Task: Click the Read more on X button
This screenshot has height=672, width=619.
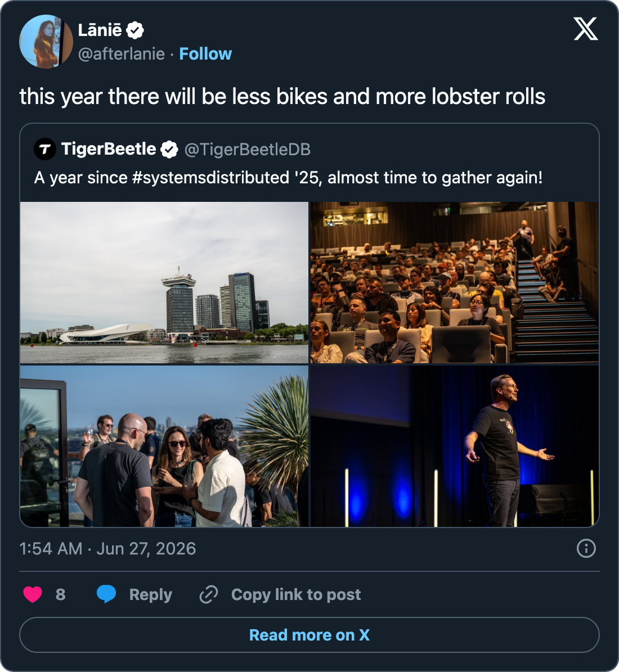Action: [309, 635]
